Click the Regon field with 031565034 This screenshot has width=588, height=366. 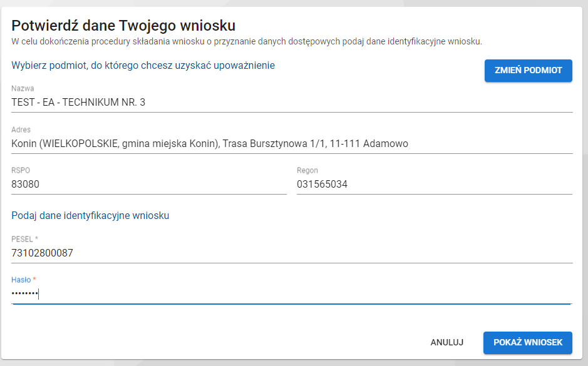pyautogui.click(x=434, y=185)
